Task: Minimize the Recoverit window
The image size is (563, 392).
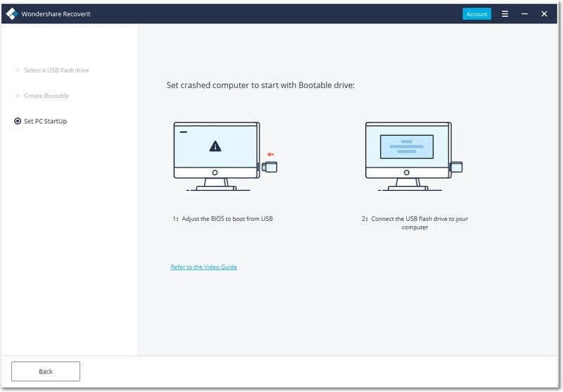Action: [524, 13]
